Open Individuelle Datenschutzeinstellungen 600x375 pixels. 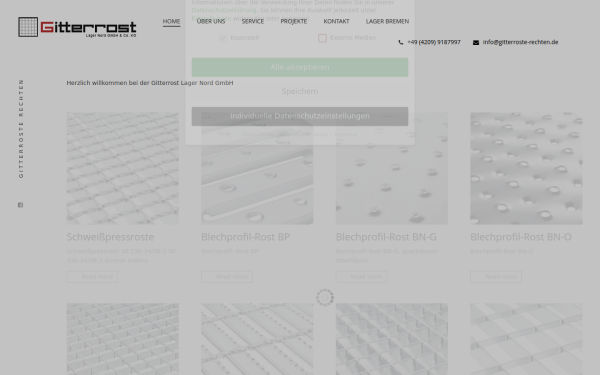click(x=300, y=116)
